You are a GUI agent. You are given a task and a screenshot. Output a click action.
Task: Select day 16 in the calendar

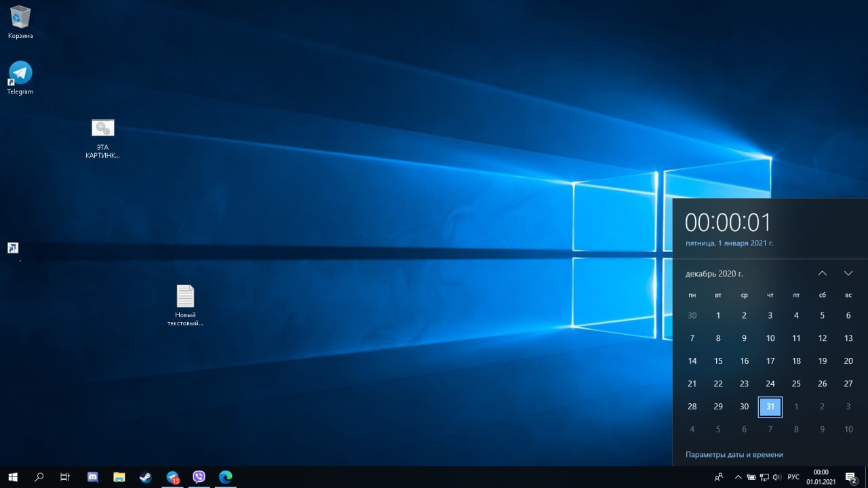[745, 361]
